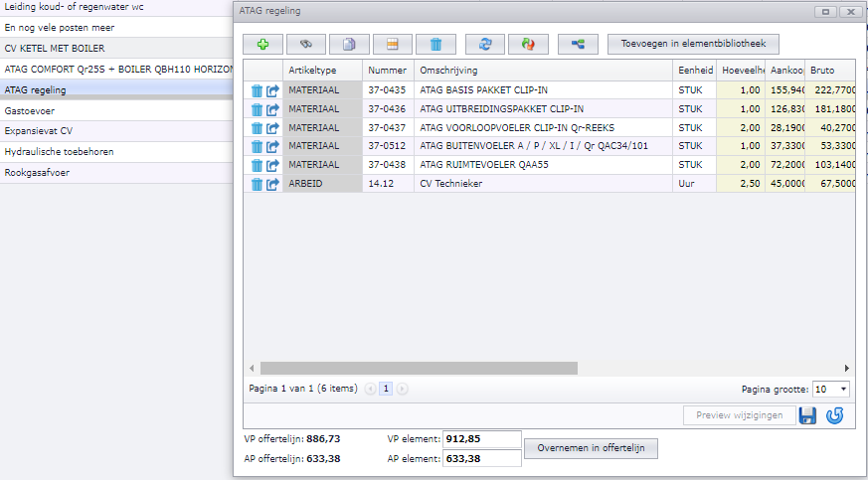
Task: Click the orange-highlighted table row icon
Action: pos(393,45)
